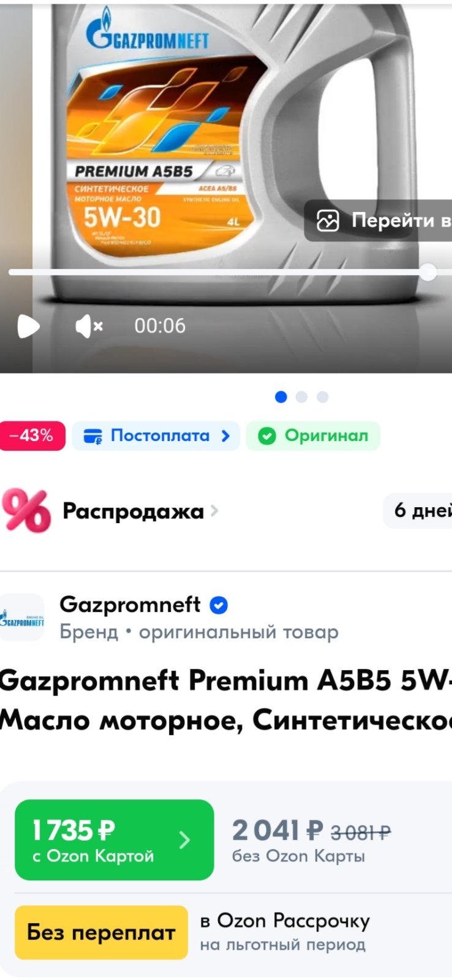The width and height of the screenshot is (452, 980).
Task: Tap the gallery image icon
Action: [328, 221]
